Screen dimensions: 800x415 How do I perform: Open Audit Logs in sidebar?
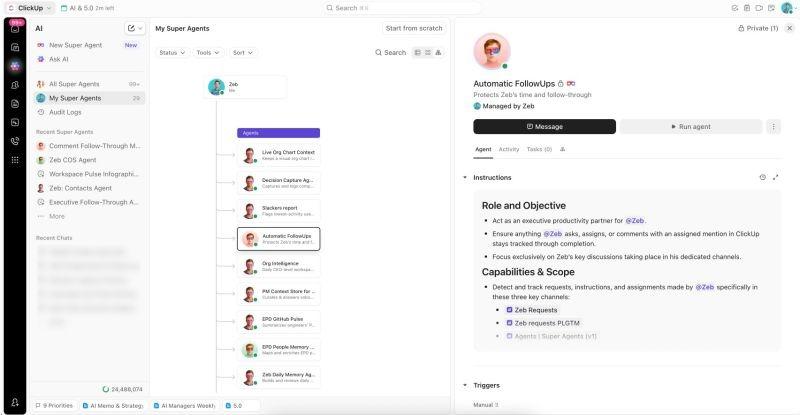(90, 112)
